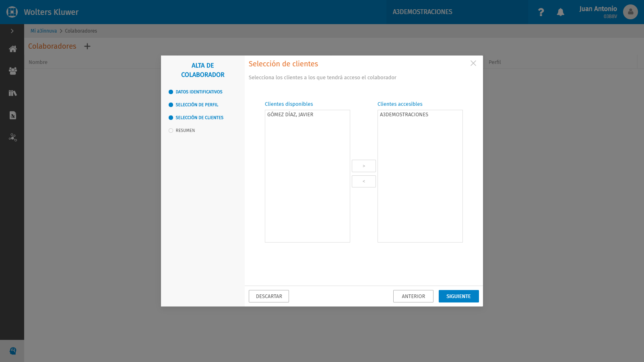644x362 pixels.
Task: Select the Selección de perfil step
Action: point(194,105)
